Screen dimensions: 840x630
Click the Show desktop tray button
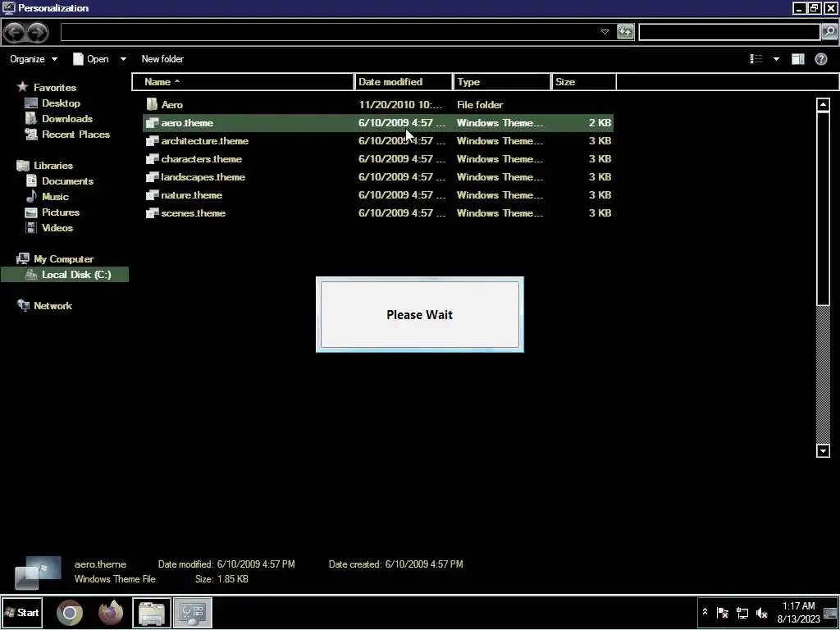click(x=830, y=612)
